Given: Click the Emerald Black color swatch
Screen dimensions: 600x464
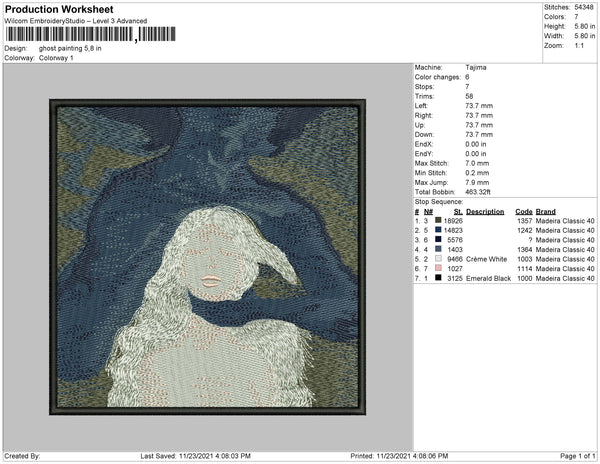Looking at the screenshot, I should click(x=438, y=278).
